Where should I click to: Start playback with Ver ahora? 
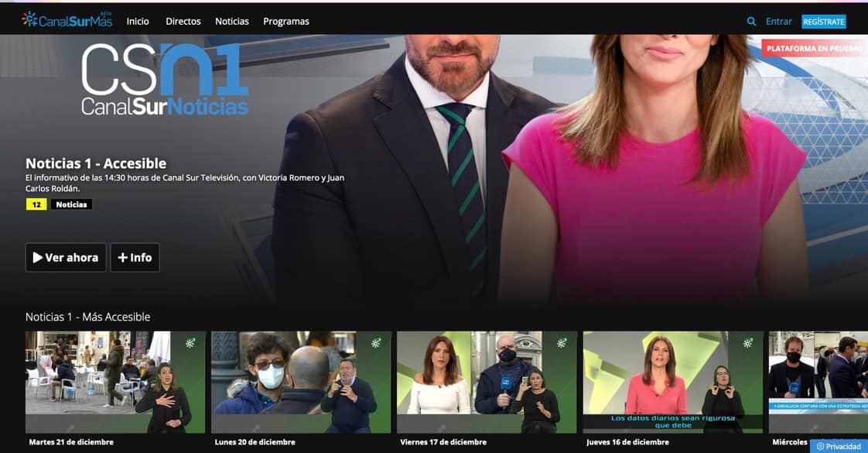point(66,258)
